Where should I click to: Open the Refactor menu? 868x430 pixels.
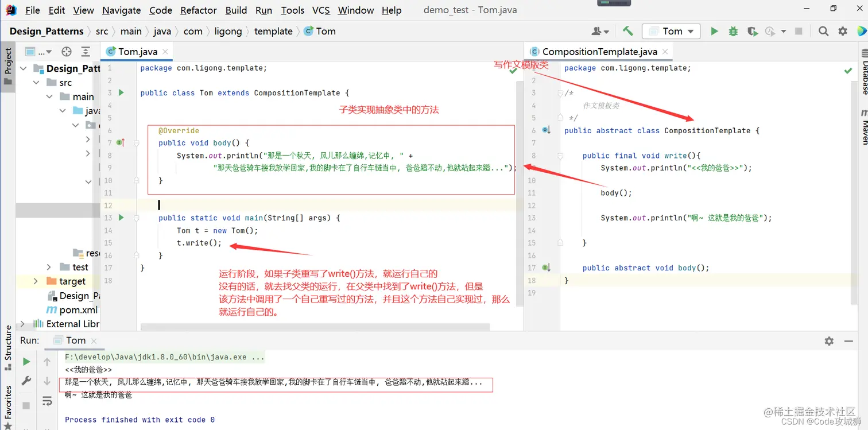[x=199, y=10]
